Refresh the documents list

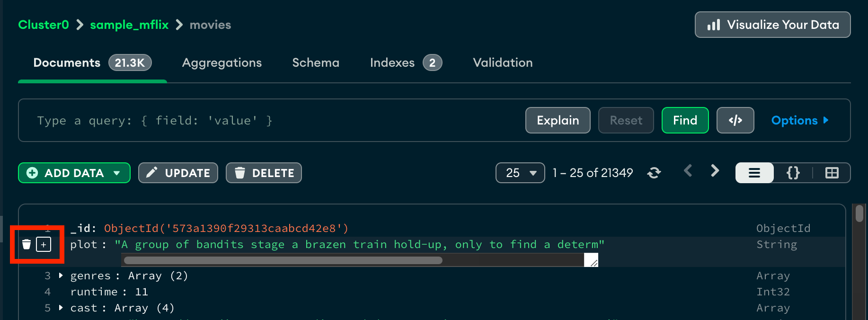point(654,173)
